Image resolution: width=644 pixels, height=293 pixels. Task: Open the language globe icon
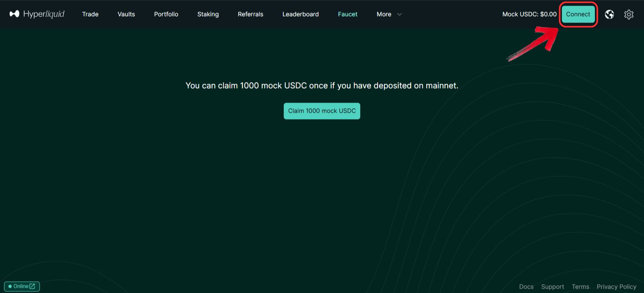(609, 14)
